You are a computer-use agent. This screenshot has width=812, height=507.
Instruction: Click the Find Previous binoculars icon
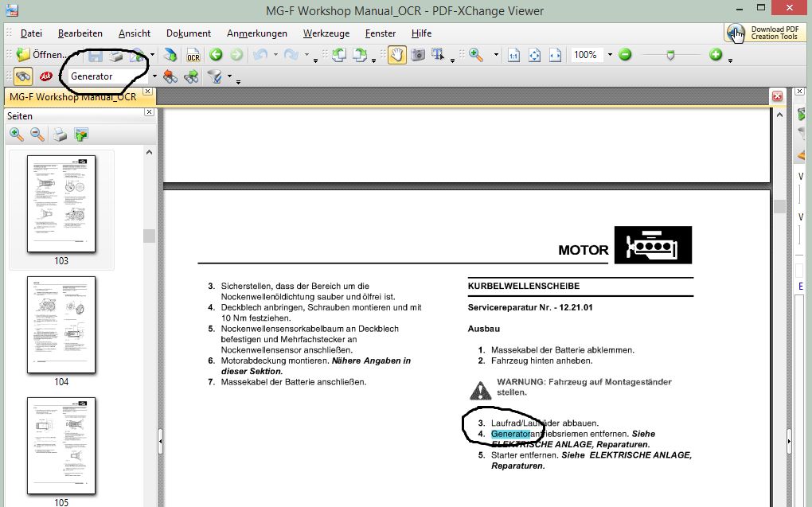coord(170,76)
